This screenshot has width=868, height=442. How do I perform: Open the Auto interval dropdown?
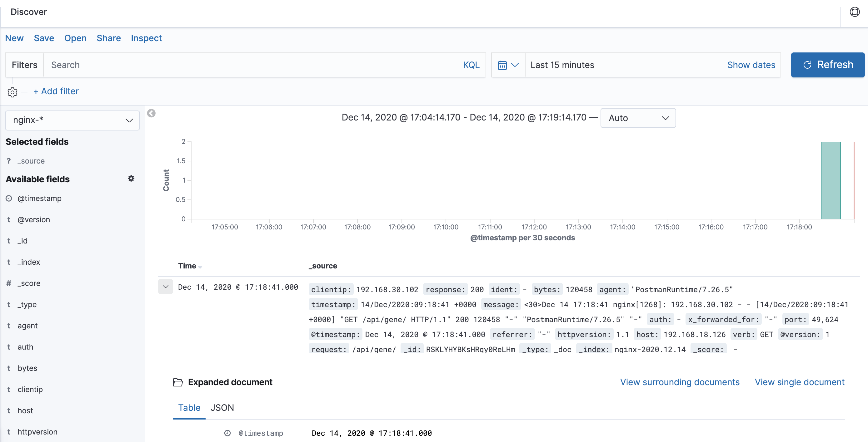[x=638, y=118]
